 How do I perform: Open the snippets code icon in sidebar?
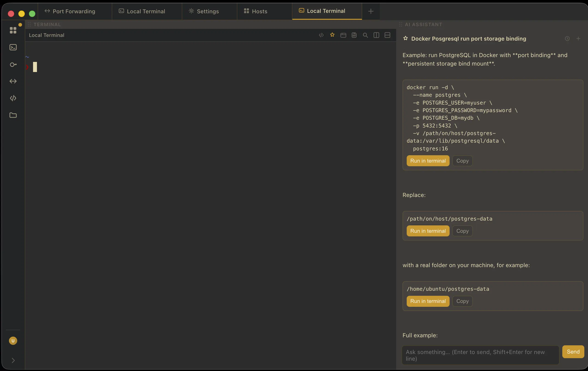13,98
